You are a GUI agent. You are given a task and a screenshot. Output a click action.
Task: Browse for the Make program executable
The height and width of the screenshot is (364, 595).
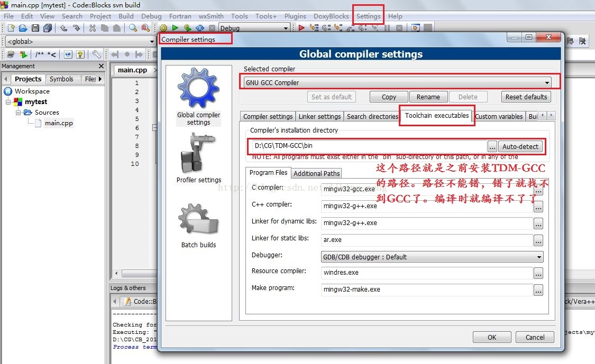pos(538,290)
